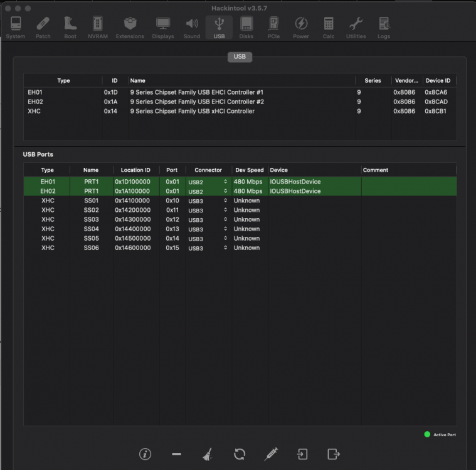Sort ports by Dev Speed header
This screenshot has height=470, width=476.
coord(250,170)
